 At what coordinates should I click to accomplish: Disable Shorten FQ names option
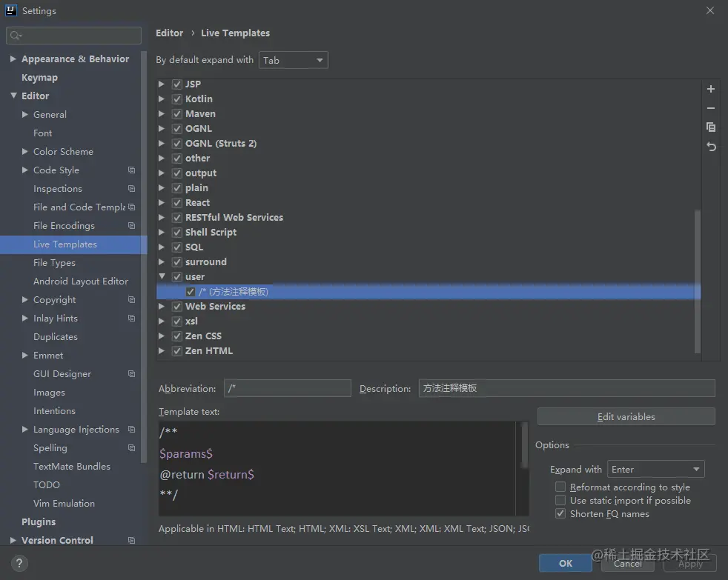click(x=560, y=513)
